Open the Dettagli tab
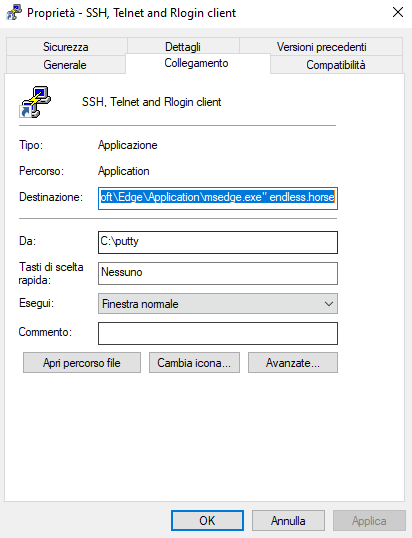The image size is (412, 538). tap(183, 47)
